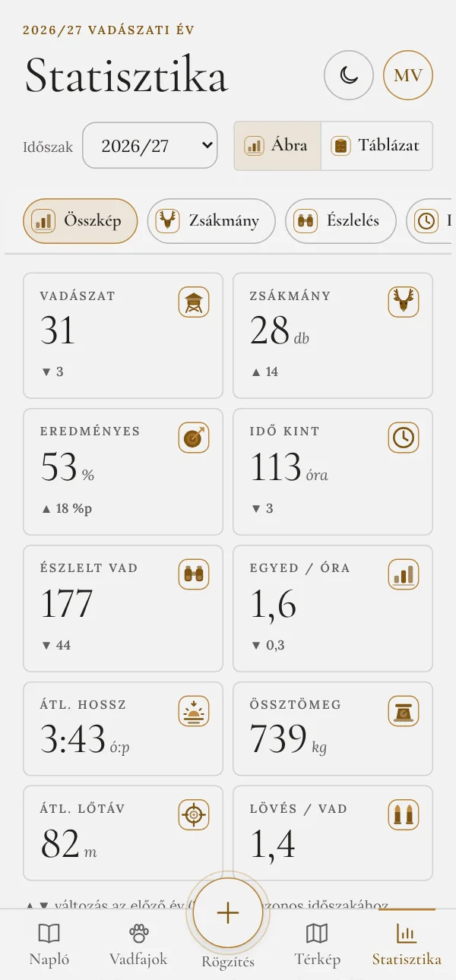The width and height of the screenshot is (456, 980).
Task: Click the target icon in Eredményes card
Action: pyautogui.click(x=194, y=438)
